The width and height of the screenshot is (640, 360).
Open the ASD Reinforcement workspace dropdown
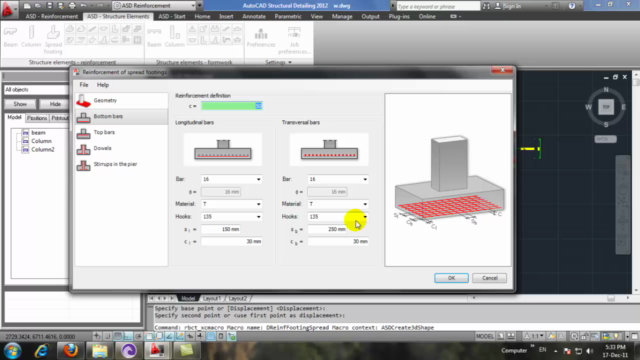tap(154, 6)
